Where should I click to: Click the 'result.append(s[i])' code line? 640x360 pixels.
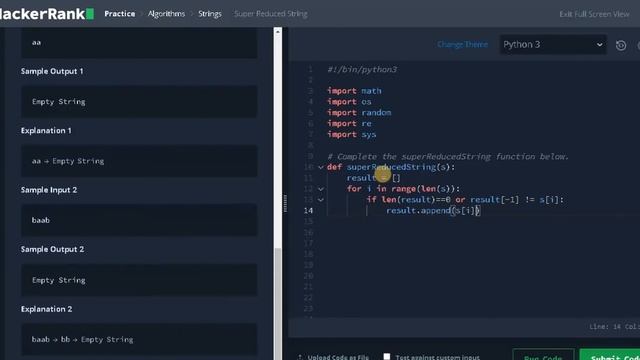(433, 211)
